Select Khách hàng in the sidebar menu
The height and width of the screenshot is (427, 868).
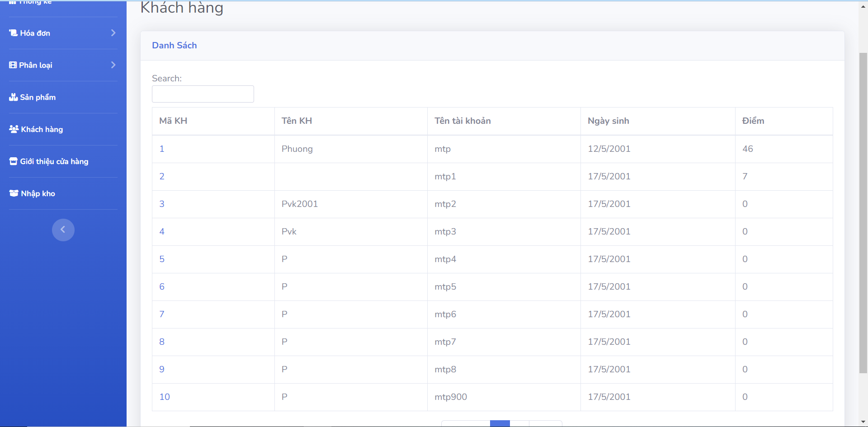pyautogui.click(x=41, y=129)
